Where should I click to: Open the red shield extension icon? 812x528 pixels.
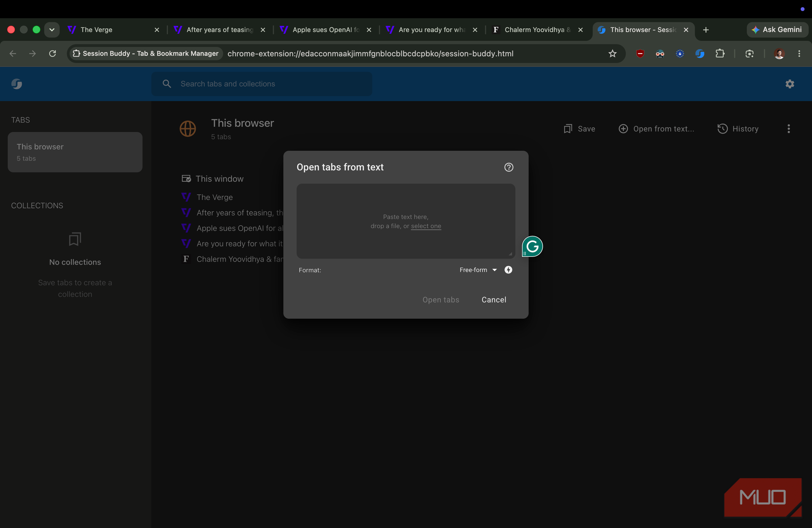click(x=640, y=54)
